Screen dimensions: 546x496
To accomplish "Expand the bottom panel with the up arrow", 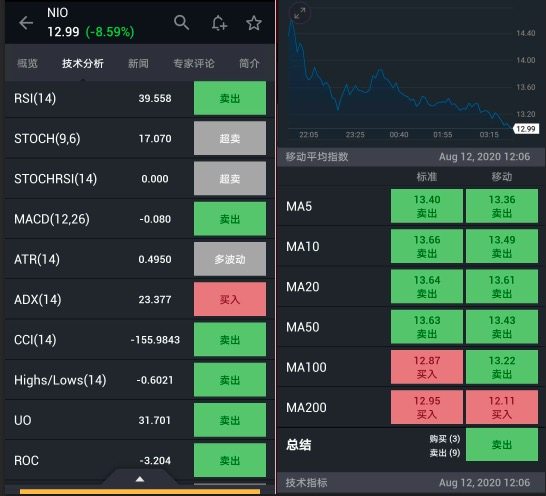I will click(x=140, y=479).
